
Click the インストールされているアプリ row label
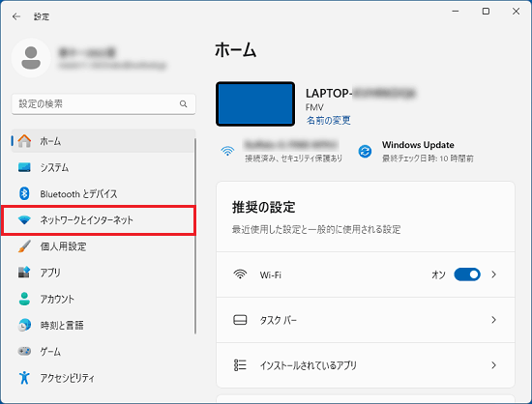pos(308,365)
